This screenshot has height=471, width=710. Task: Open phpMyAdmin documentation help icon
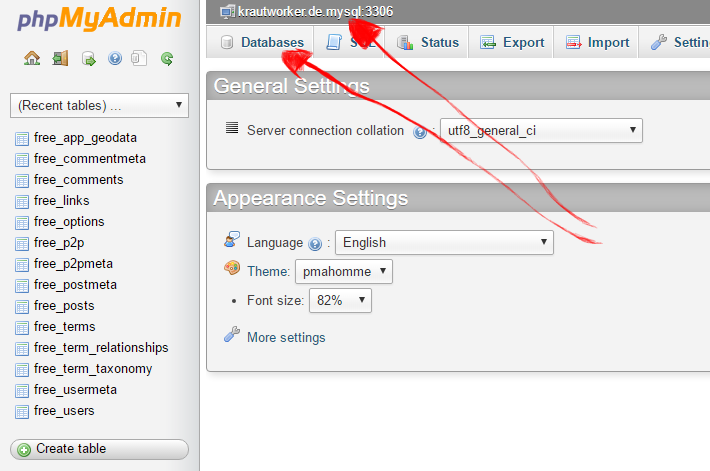click(x=115, y=58)
